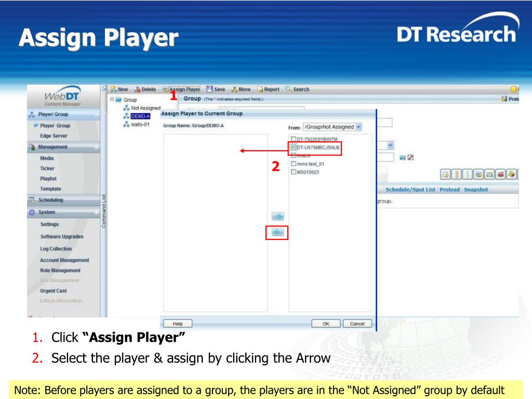Click the Save toolbar button

click(216, 89)
